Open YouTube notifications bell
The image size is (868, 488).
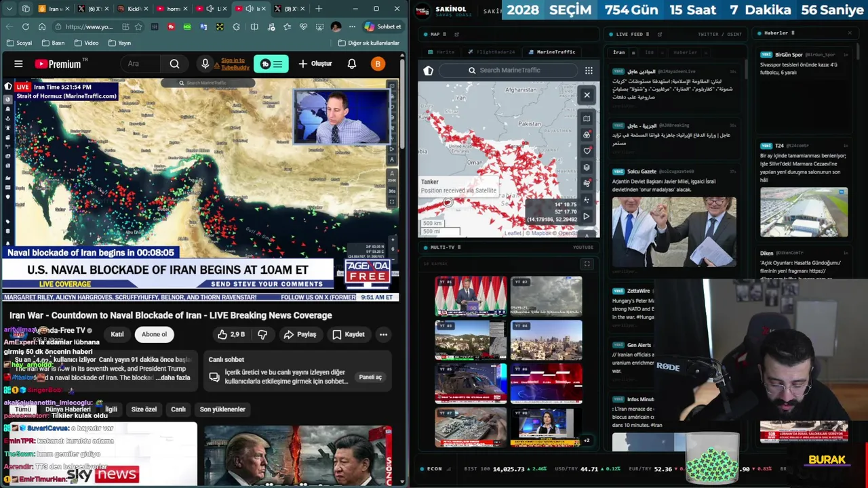(351, 64)
